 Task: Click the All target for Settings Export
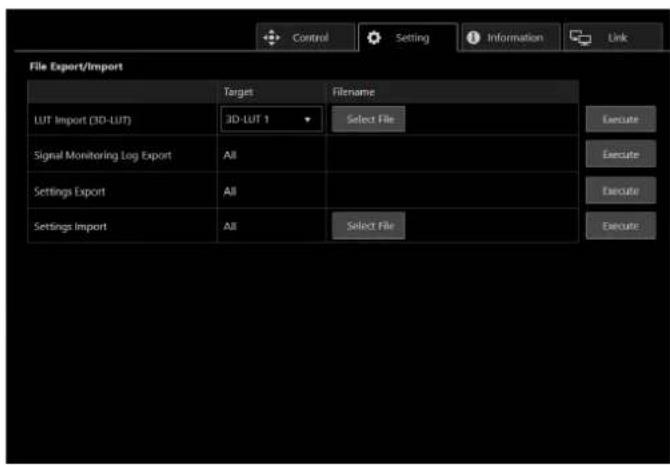pos(230,191)
